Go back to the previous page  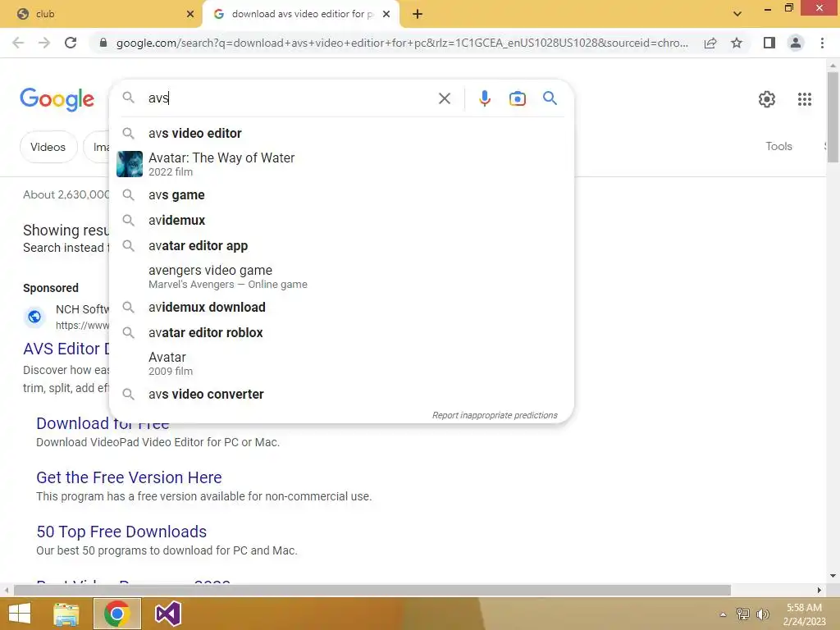pos(18,43)
